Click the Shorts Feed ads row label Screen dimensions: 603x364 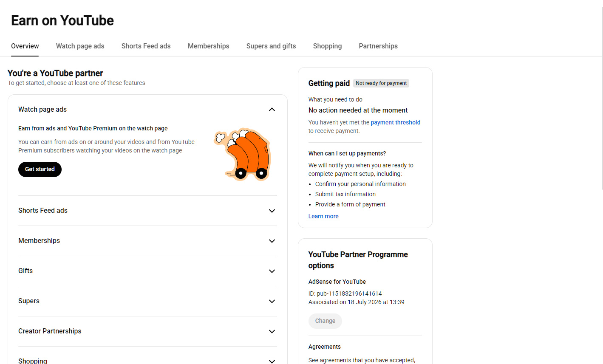click(43, 210)
